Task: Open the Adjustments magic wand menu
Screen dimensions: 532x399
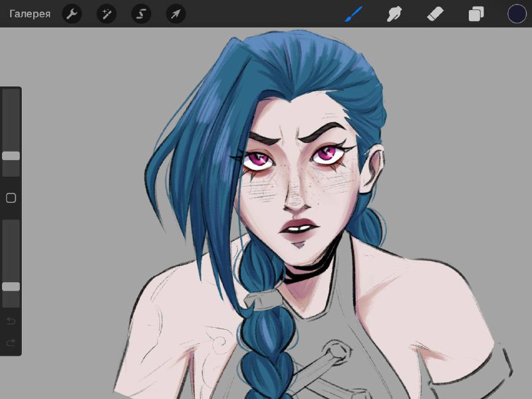Action: coord(106,14)
